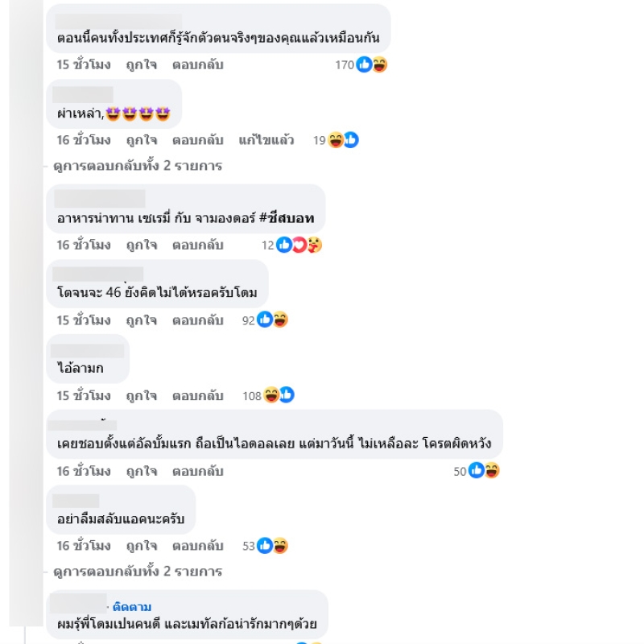
Task: Reply to the 'เคยชอบตั้งแต่อัลบั้มแรก' comment
Action: point(197,471)
